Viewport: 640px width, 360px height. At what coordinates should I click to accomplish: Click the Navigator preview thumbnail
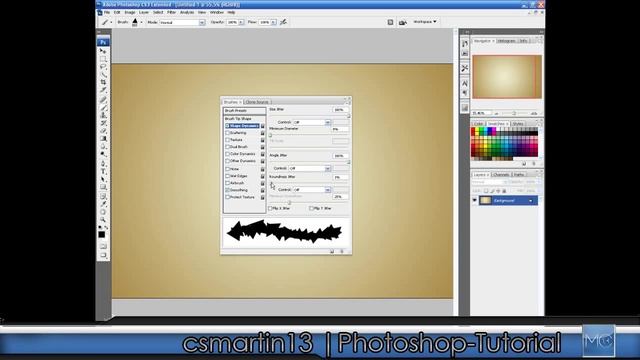pyautogui.click(x=507, y=77)
